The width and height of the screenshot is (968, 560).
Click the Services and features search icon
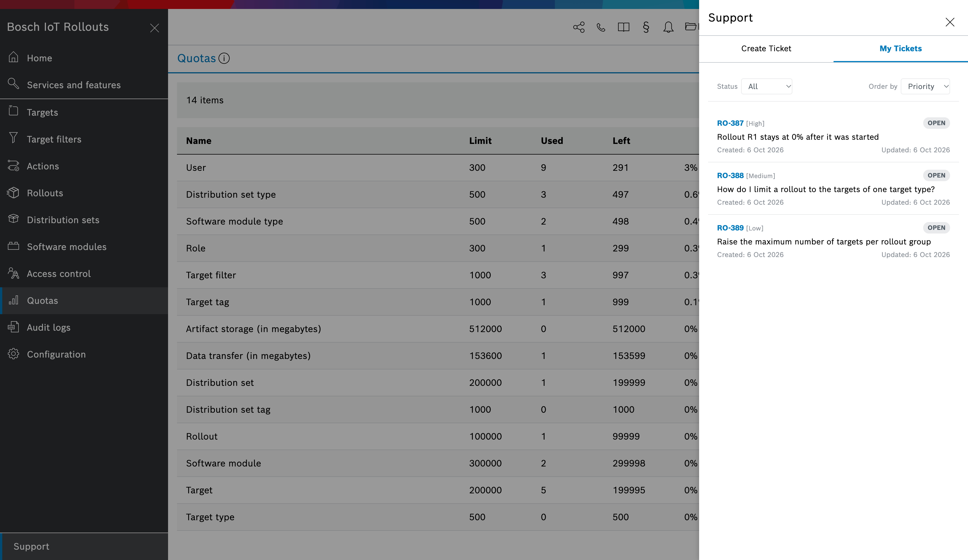[x=13, y=84]
